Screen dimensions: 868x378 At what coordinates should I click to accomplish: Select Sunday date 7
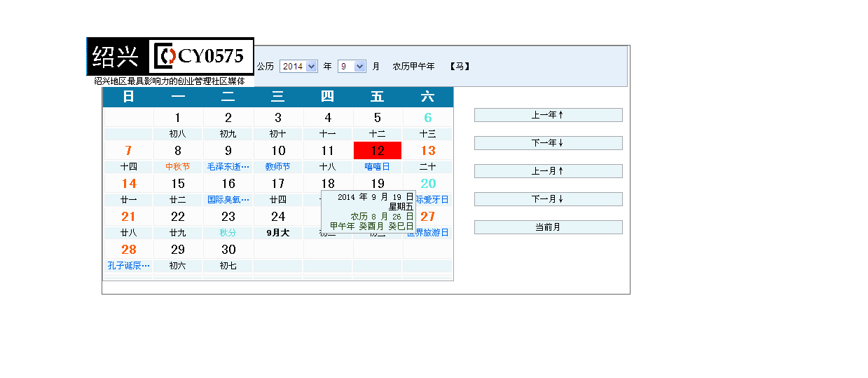click(x=128, y=151)
